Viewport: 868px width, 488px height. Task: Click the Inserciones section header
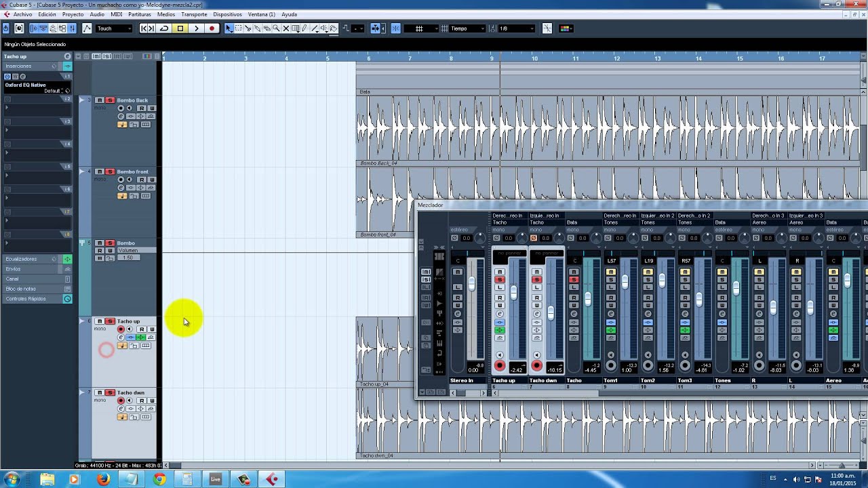tap(36, 66)
